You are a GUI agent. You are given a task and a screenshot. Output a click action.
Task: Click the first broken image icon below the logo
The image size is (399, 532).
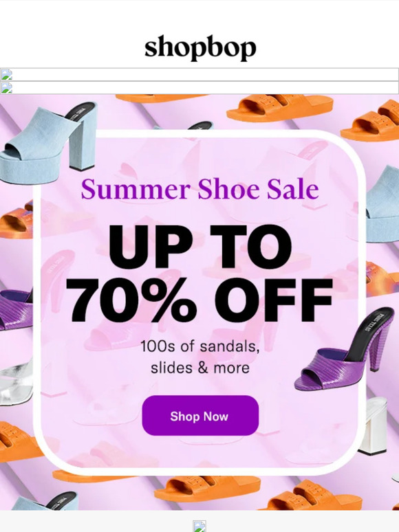pos(6,75)
